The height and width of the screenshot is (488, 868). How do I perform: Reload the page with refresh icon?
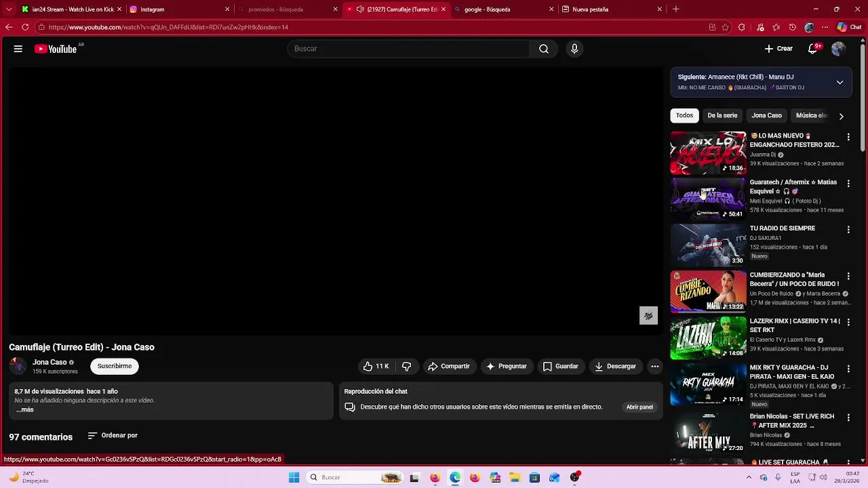(25, 27)
